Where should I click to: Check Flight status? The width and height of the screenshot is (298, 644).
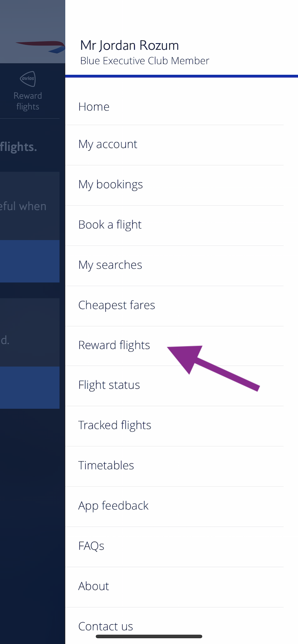pyautogui.click(x=174, y=385)
